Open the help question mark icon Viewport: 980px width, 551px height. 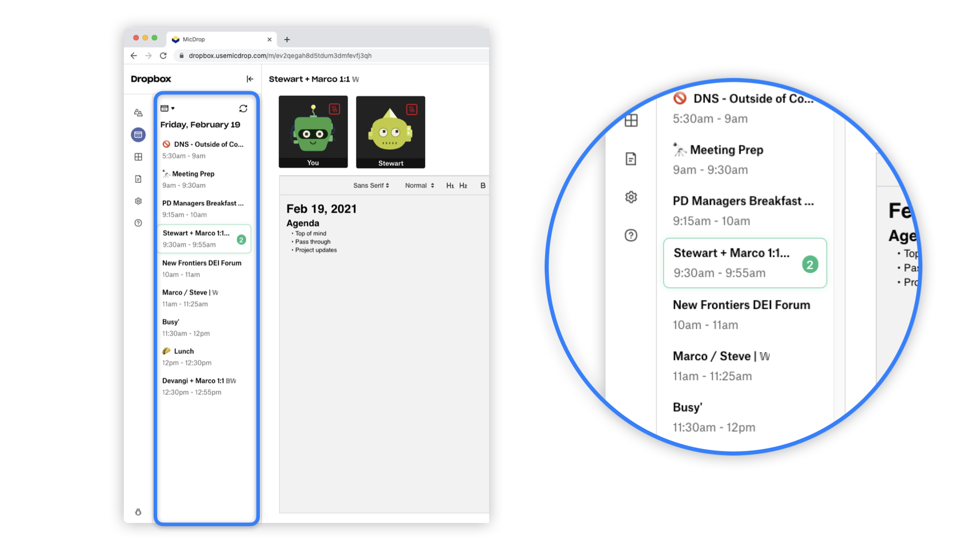138,223
